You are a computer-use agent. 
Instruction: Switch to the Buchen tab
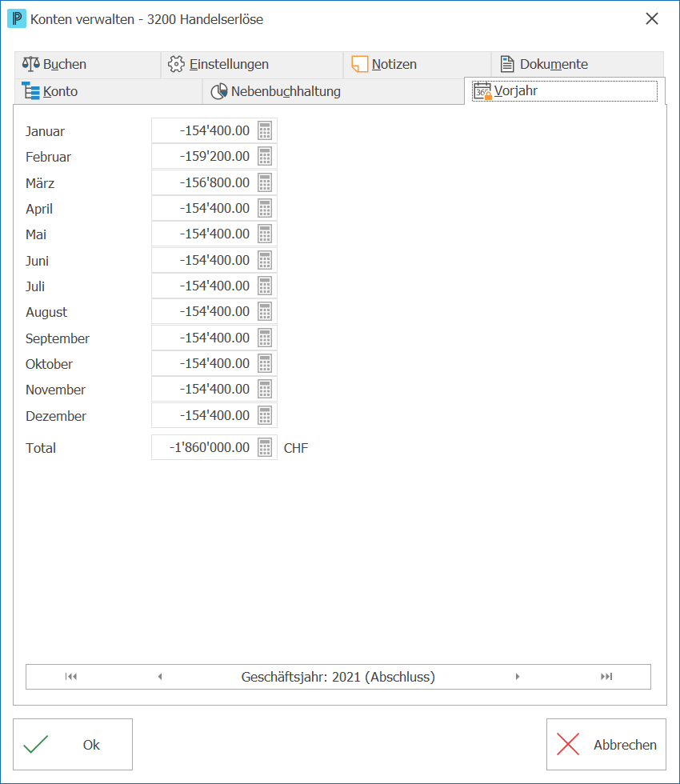87,65
